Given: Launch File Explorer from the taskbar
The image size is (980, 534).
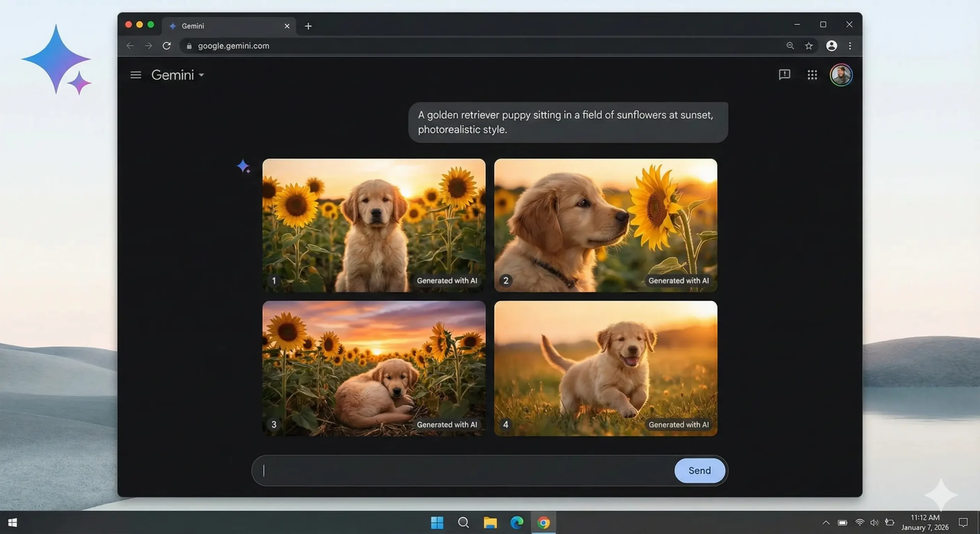Looking at the screenshot, I should [x=490, y=523].
